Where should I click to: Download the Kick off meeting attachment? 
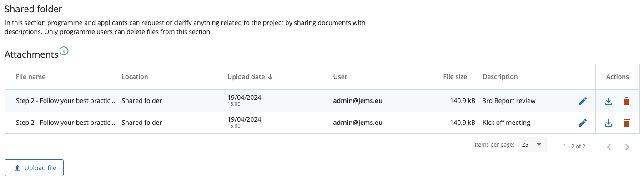click(x=609, y=123)
